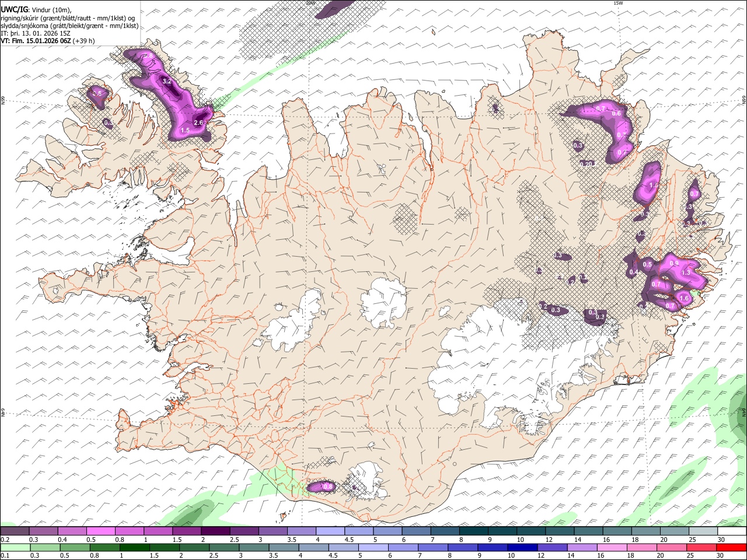Pick the bright red rain swatch starting at 30

732,547
